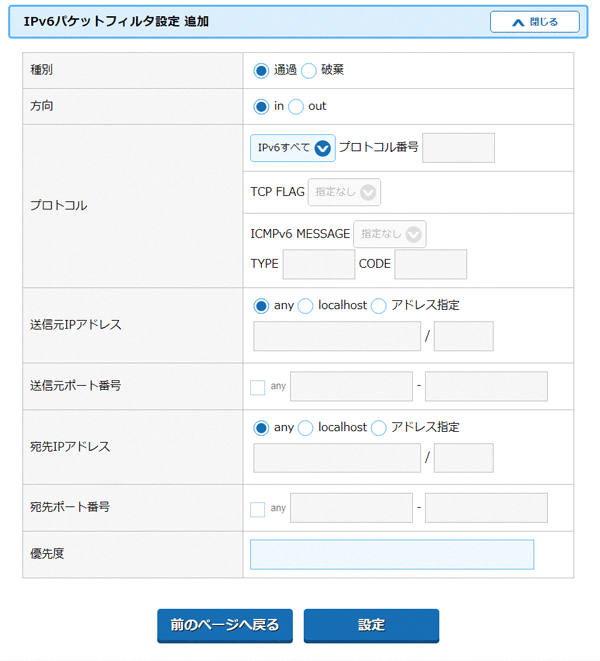Click 送信元ポート番号 end port field
The image size is (600, 661).
pyautogui.click(x=486, y=386)
